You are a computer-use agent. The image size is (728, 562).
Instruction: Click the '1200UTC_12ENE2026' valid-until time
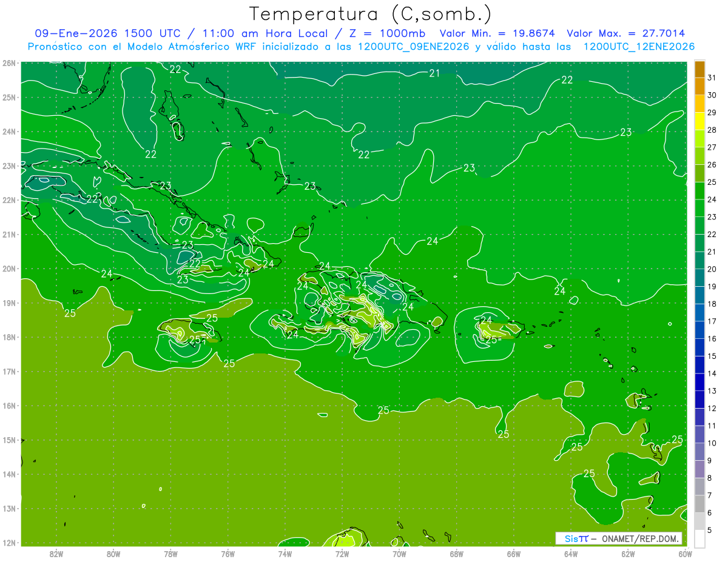[639, 47]
